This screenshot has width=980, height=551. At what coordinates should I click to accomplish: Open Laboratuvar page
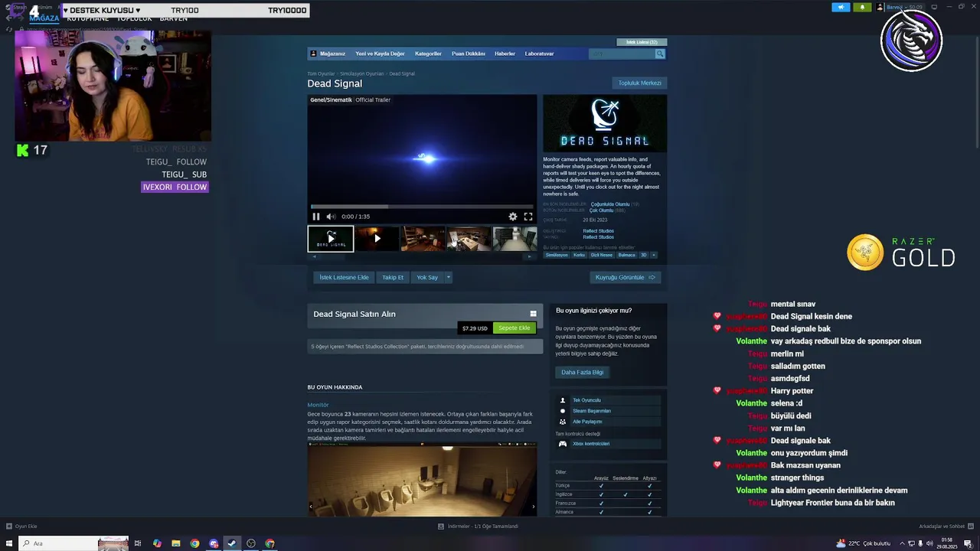click(x=539, y=54)
